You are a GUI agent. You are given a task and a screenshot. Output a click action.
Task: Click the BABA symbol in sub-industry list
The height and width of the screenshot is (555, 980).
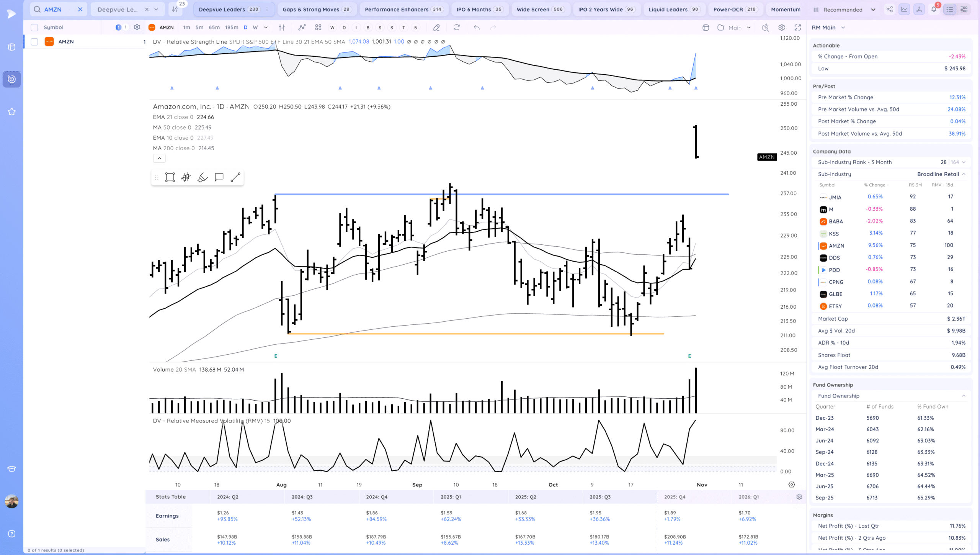pos(836,221)
